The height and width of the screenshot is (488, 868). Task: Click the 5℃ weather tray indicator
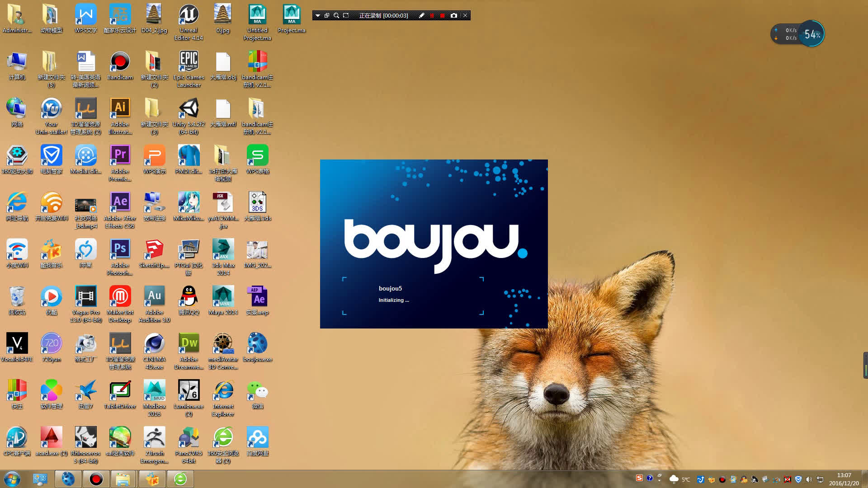680,479
